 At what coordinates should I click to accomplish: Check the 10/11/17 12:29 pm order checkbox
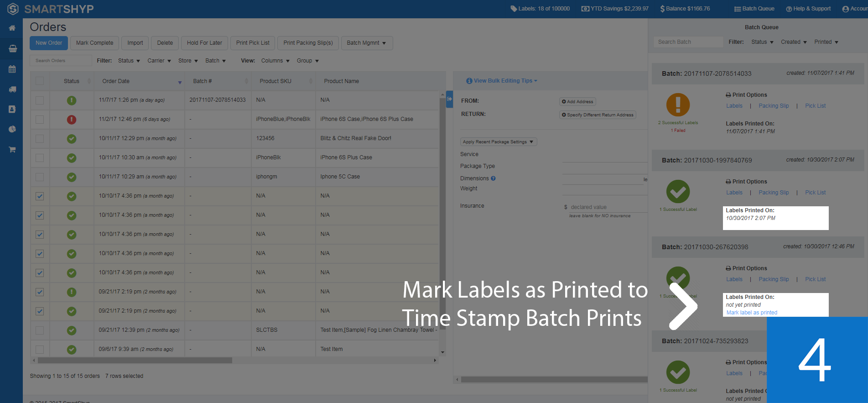pyautogui.click(x=40, y=139)
